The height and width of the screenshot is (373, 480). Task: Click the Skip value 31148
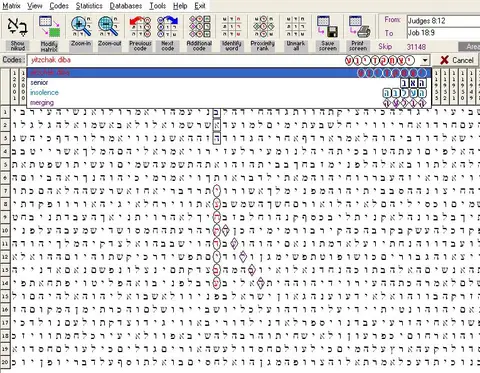[x=416, y=47]
